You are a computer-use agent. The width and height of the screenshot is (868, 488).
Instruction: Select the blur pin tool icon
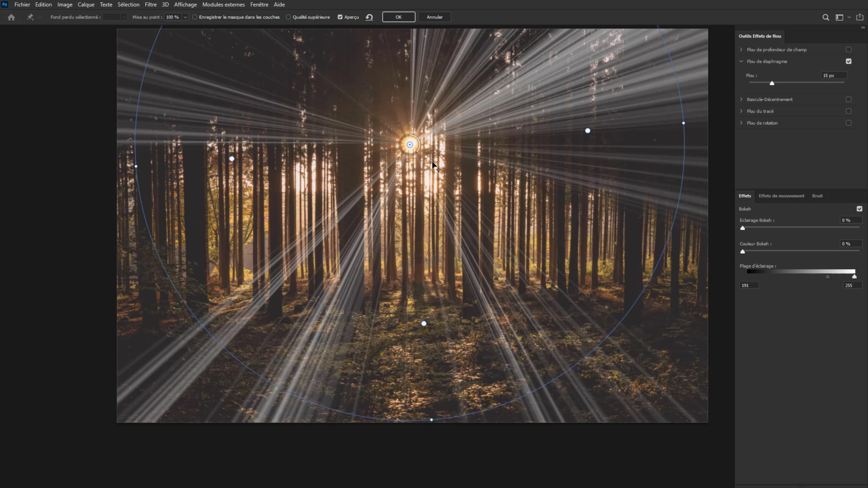click(30, 17)
